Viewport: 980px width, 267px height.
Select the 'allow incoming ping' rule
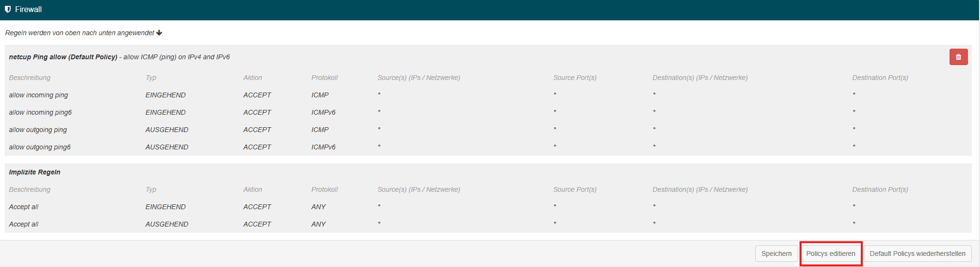coord(39,95)
